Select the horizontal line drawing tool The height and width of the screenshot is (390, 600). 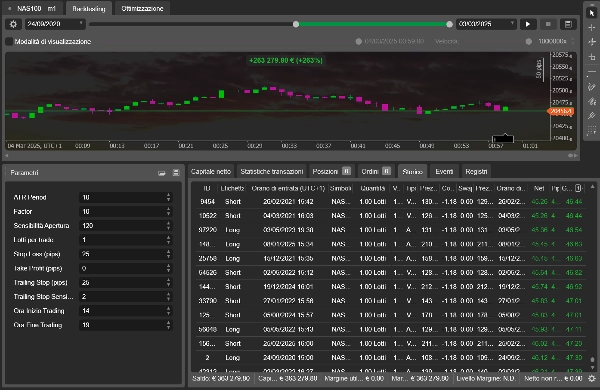coord(592,72)
